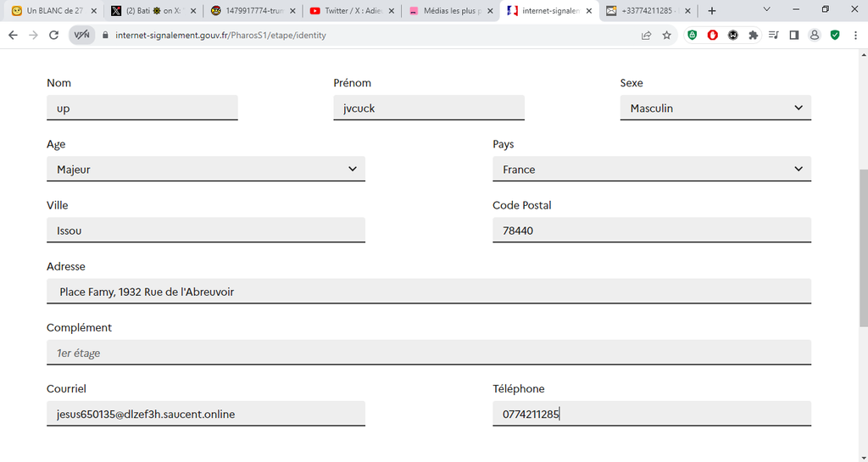This screenshot has height=462, width=868.
Task: Open the Pays dropdown
Action: (x=652, y=169)
